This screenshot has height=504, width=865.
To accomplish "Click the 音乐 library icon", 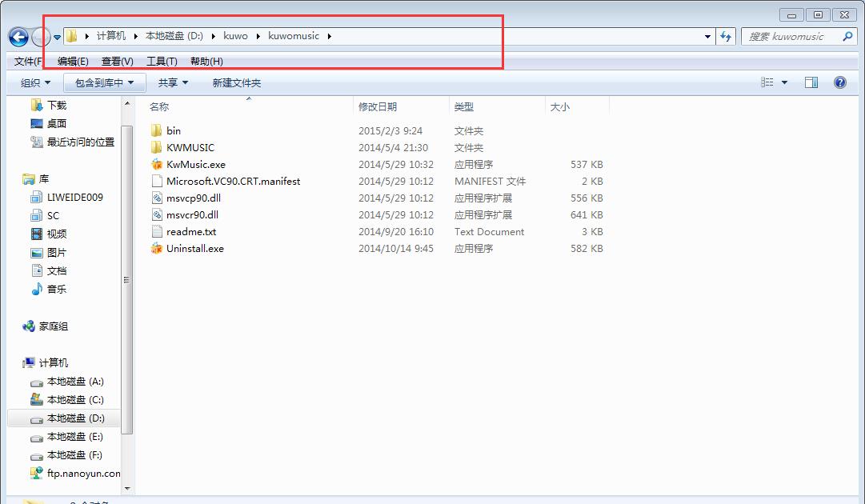I will 37,289.
